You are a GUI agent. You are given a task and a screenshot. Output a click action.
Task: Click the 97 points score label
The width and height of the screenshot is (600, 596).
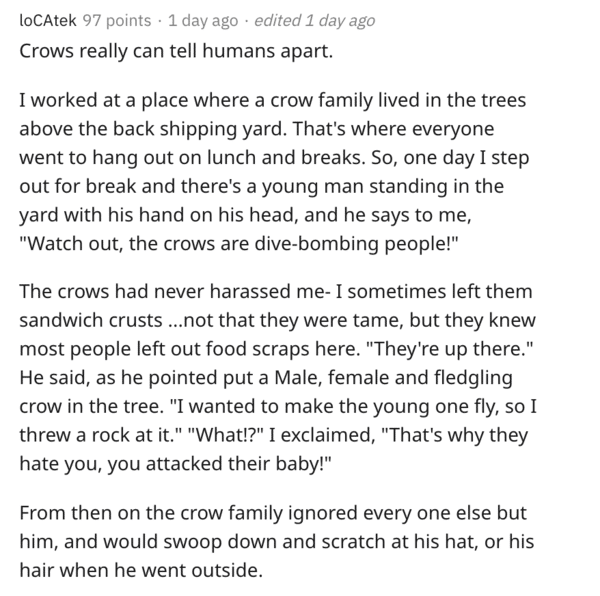click(117, 20)
